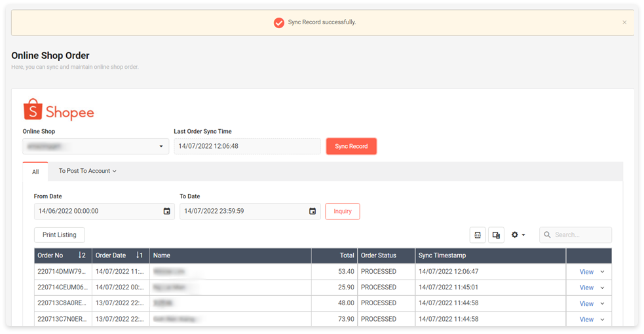Click the column chooser icon button
The image size is (644, 334).
click(496, 235)
